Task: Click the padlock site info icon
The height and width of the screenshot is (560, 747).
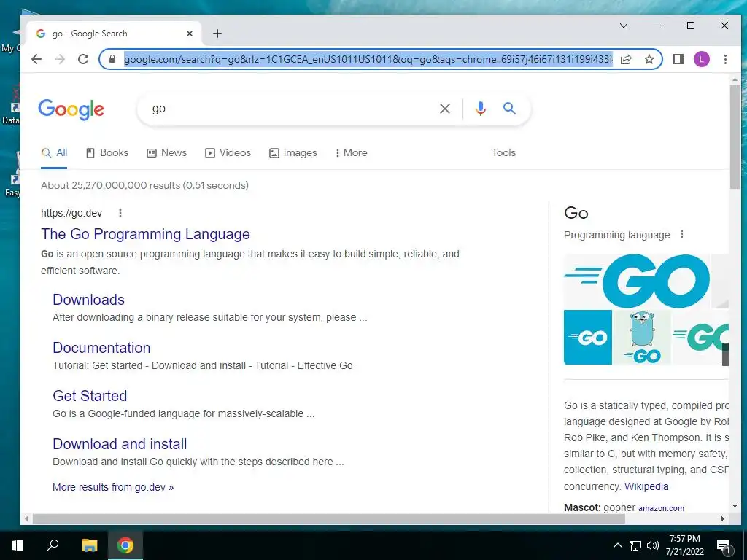Action: click(x=112, y=59)
